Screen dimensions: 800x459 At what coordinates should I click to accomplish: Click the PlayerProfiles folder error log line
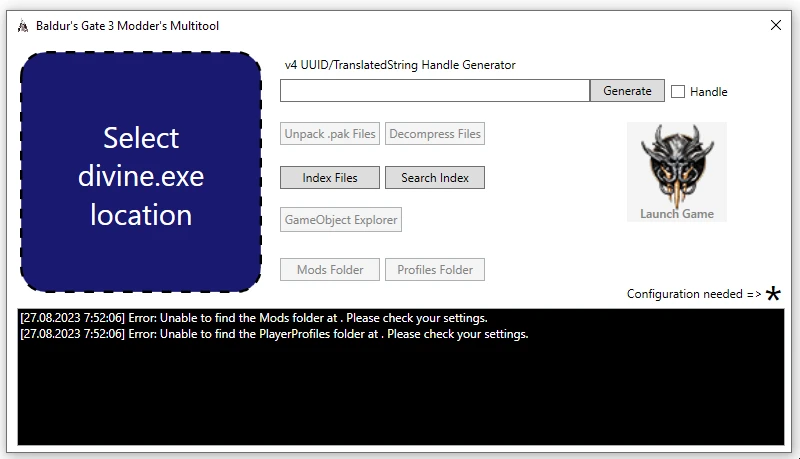click(x=274, y=334)
